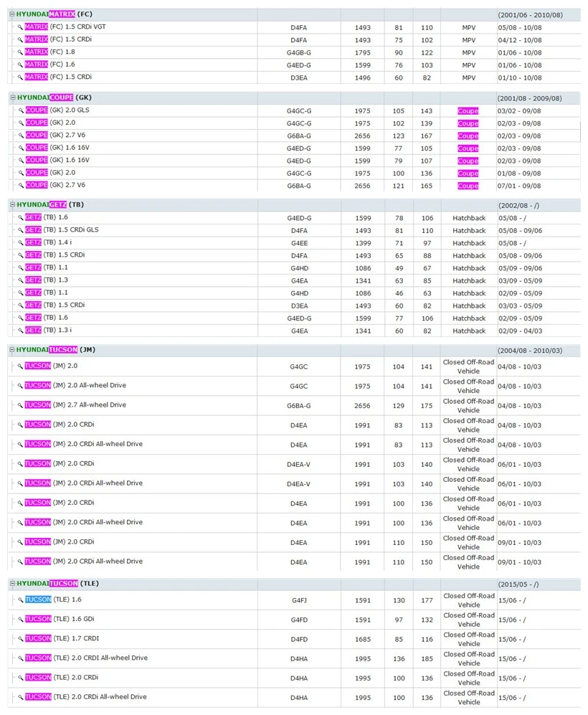Open COUPE (GK) 2.0 100 kW entry
The width and height of the screenshot is (588, 715).
51,172
